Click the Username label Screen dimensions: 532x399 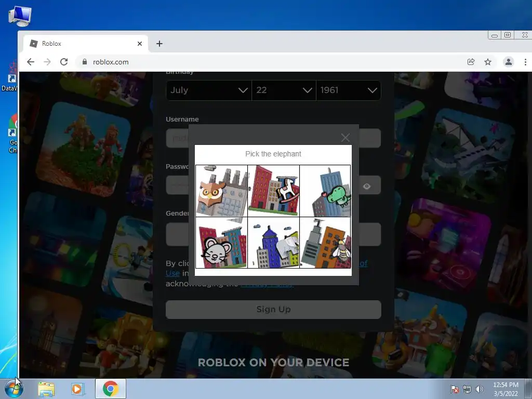click(x=182, y=119)
